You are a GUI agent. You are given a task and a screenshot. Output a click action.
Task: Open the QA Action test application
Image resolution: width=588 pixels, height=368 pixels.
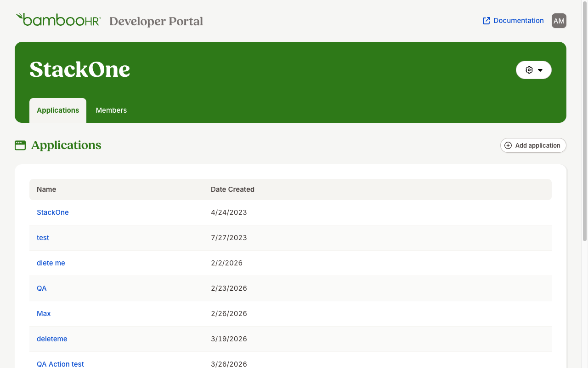click(x=60, y=364)
